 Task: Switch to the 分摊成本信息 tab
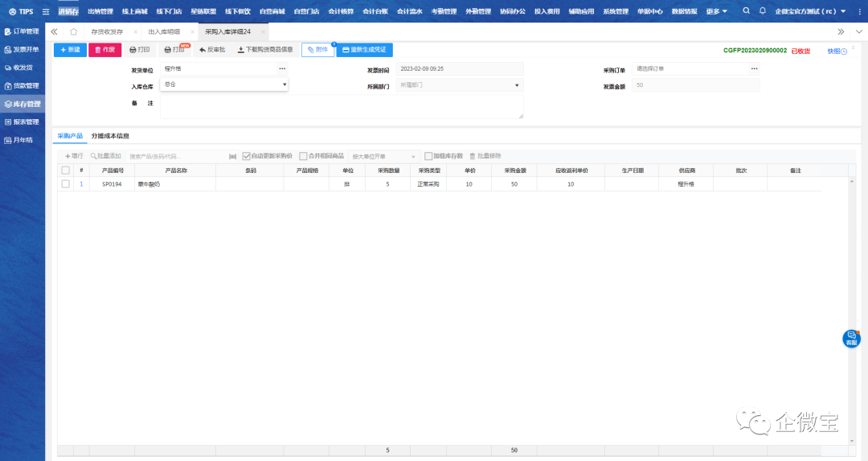110,136
